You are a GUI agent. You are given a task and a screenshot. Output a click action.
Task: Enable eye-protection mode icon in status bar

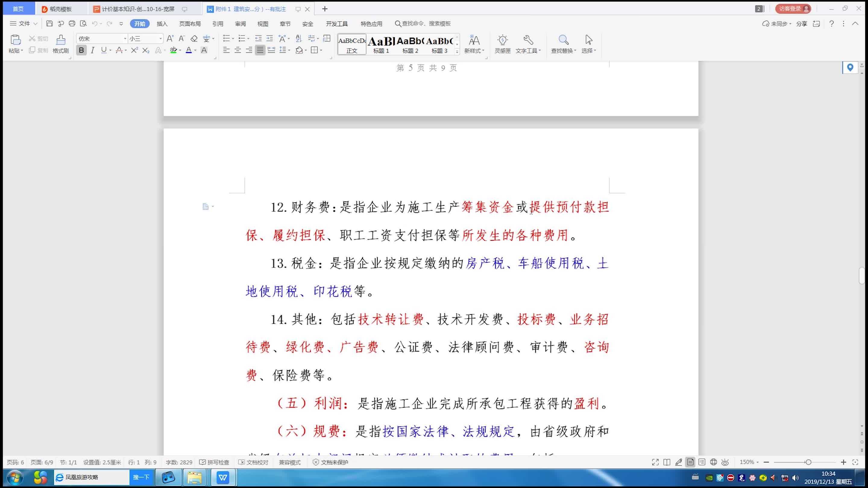(725, 462)
